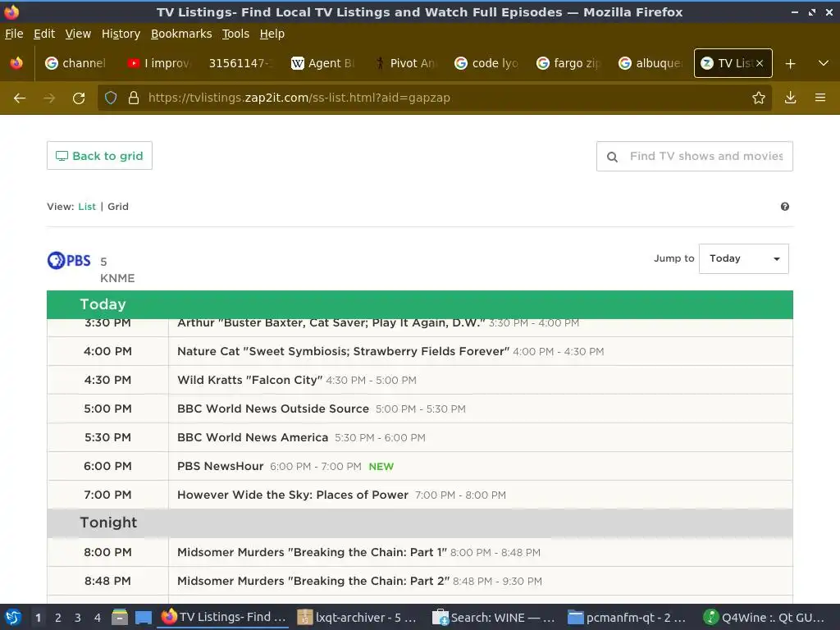
Task: Open file manager icon in taskbar
Action: tap(120, 617)
